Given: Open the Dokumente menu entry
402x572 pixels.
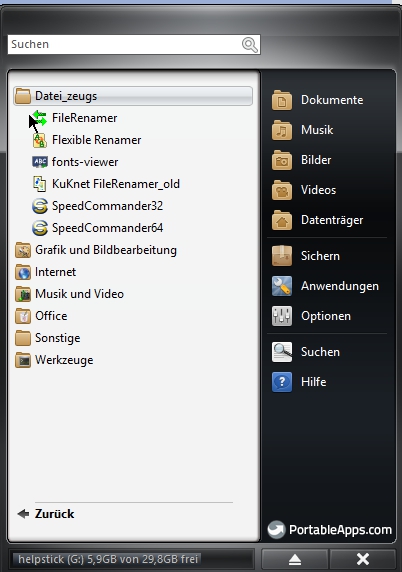Looking at the screenshot, I should click(x=328, y=100).
